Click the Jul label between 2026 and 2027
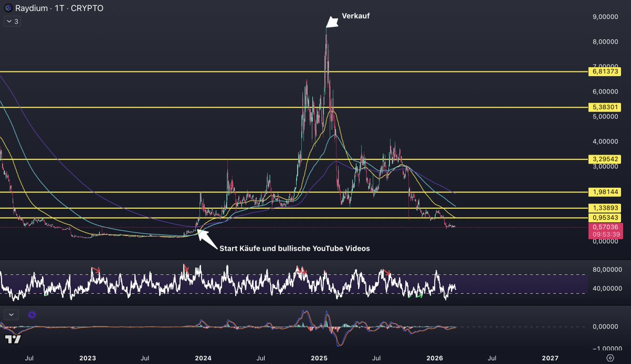Viewport: 631px width, 364px height. tap(492, 358)
